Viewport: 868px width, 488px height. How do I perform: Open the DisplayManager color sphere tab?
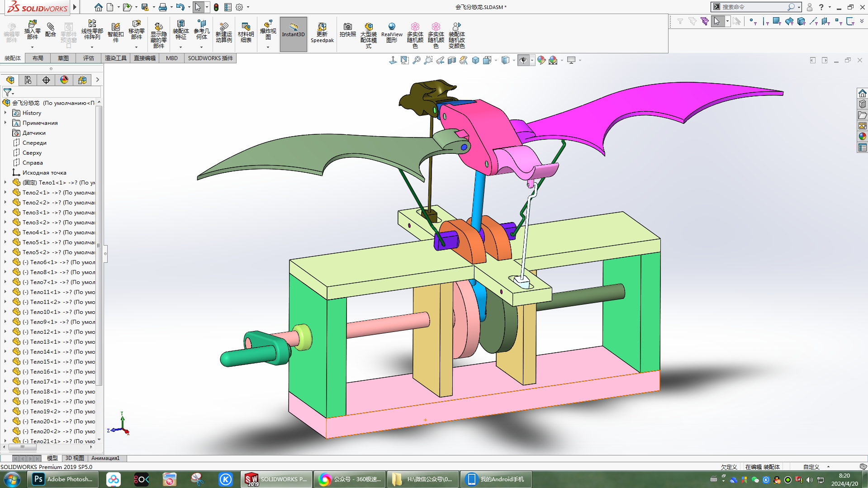[64, 80]
